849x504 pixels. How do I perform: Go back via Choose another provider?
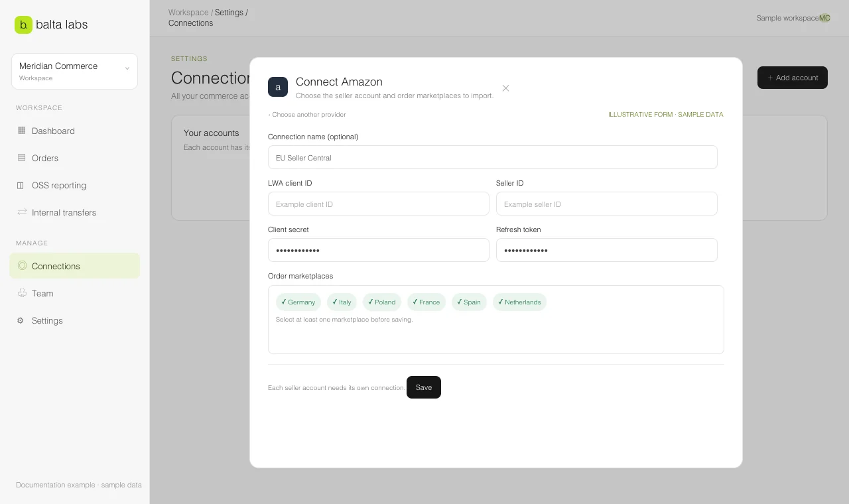[x=307, y=114]
